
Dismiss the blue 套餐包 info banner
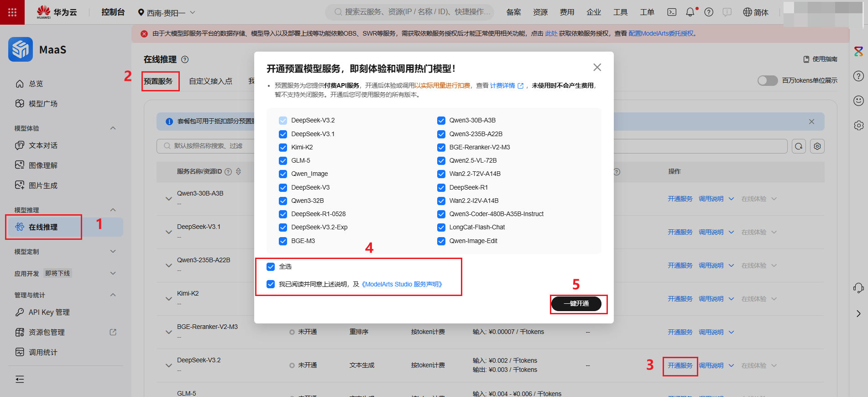tap(811, 122)
